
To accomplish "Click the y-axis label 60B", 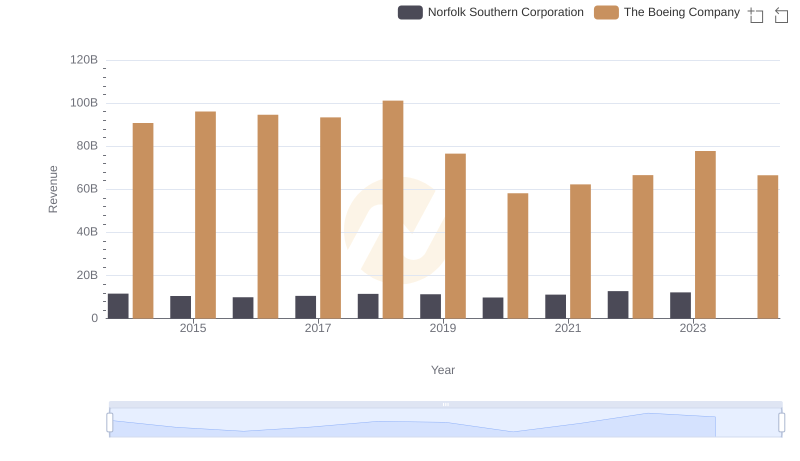I will click(x=87, y=189).
